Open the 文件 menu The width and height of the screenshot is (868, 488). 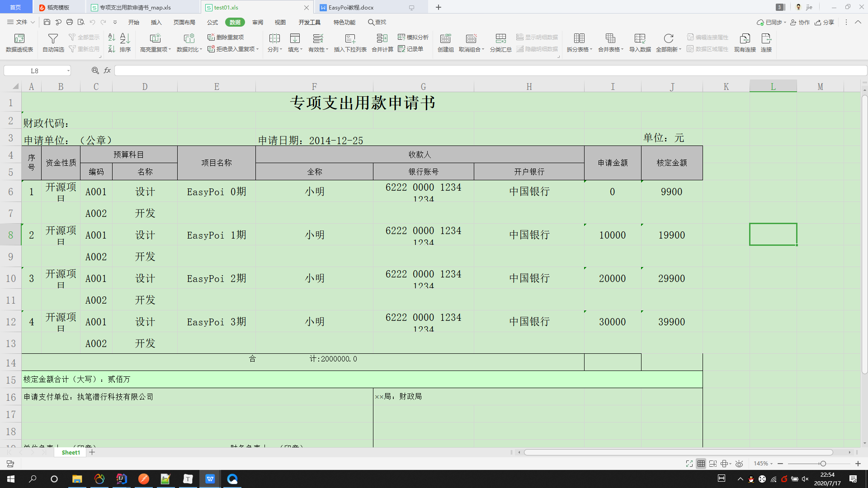click(20, 22)
